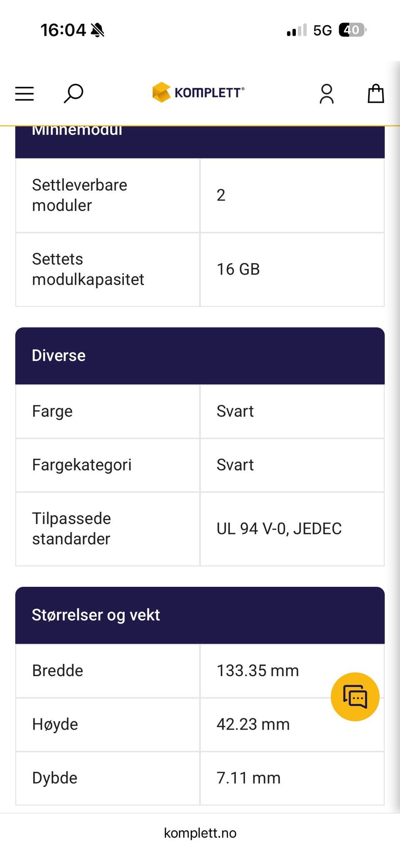Select the Settleverbare moduler label
The image size is (400, 868).
(x=80, y=195)
